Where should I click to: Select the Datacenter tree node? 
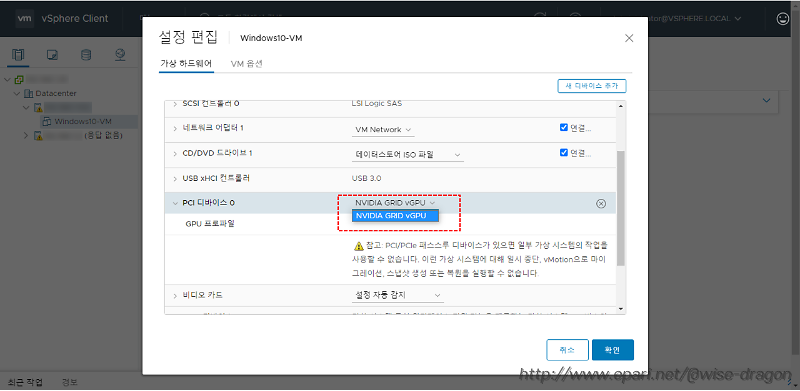56,94
